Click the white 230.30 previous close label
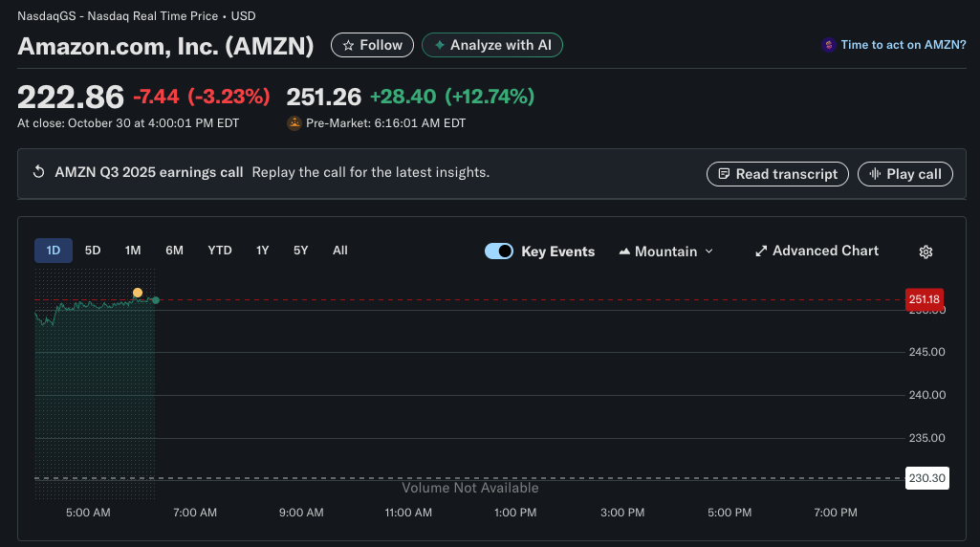The width and height of the screenshot is (980, 547). click(x=926, y=478)
